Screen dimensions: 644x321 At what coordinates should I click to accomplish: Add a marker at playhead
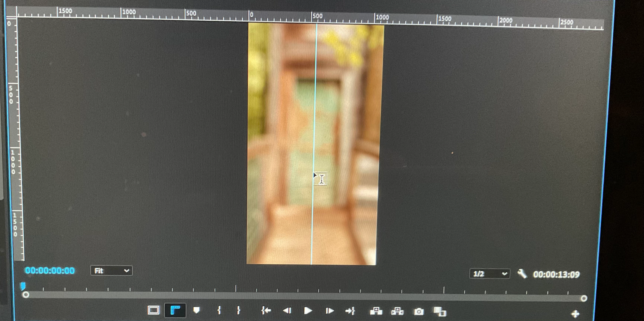197,310
